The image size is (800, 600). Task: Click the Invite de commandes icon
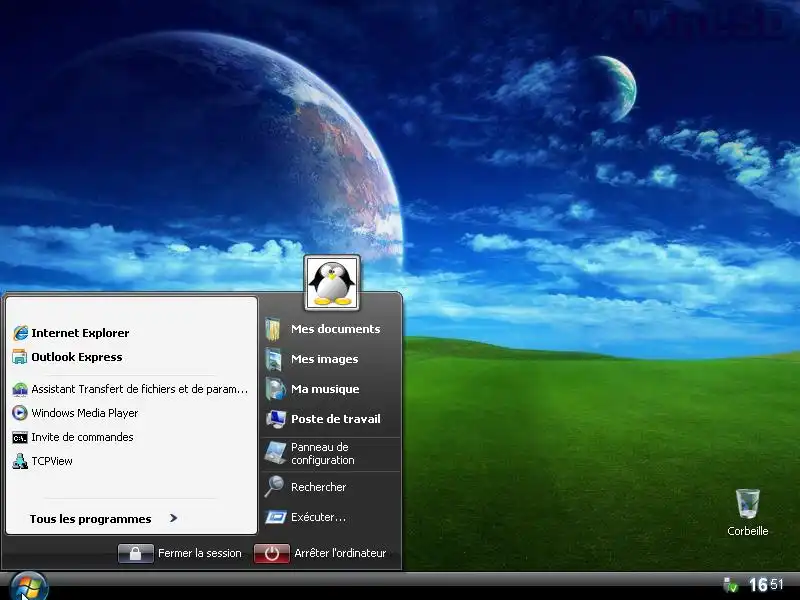[20, 438]
